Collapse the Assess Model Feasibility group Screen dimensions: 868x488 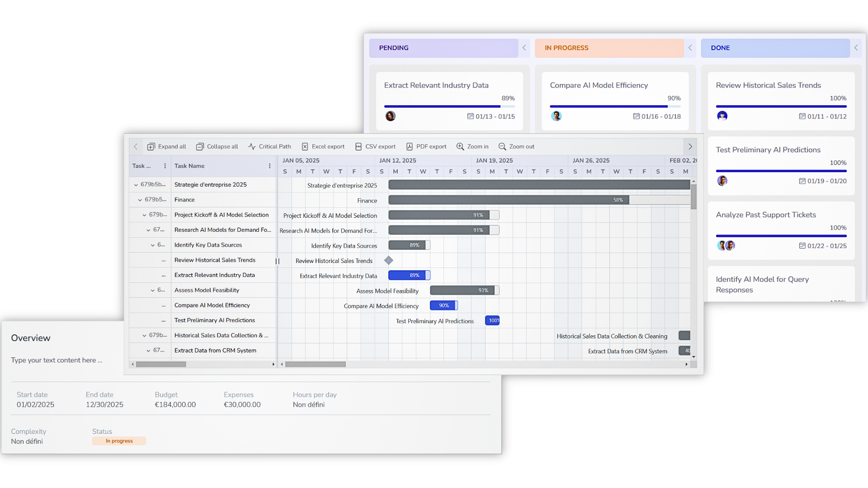153,291
